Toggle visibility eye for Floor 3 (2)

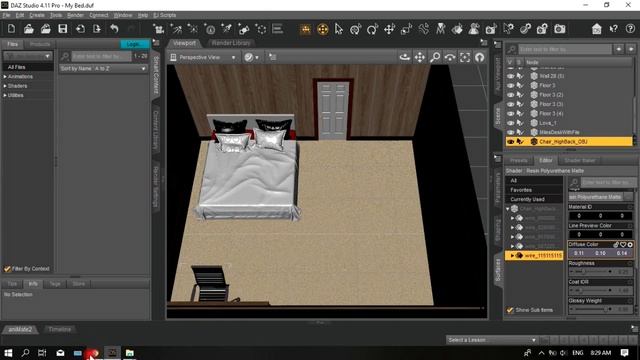click(511, 95)
